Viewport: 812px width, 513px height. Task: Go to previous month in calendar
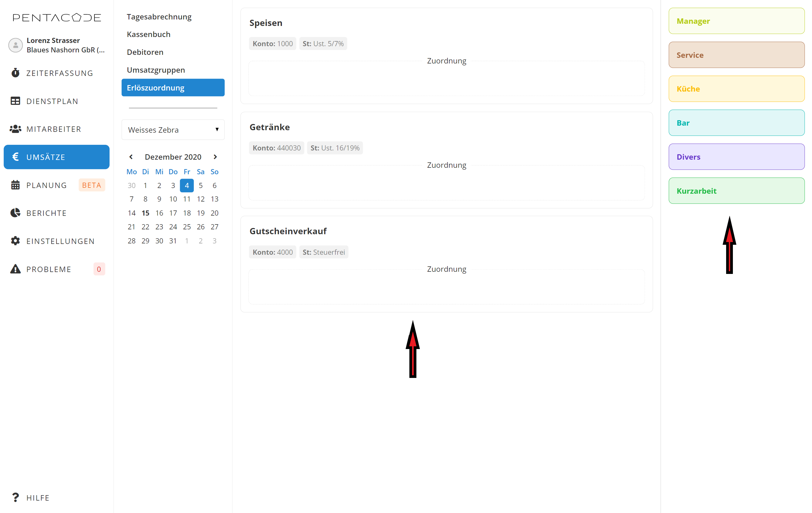tap(131, 157)
